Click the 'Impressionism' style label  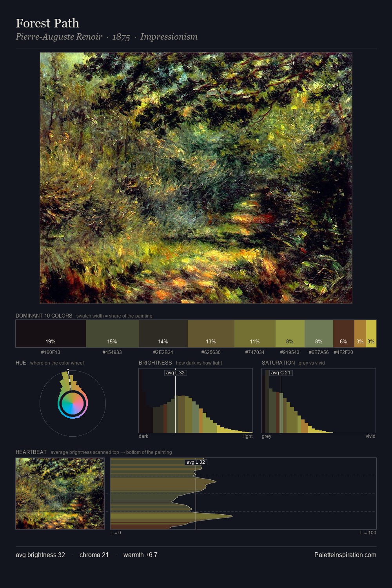(x=169, y=37)
